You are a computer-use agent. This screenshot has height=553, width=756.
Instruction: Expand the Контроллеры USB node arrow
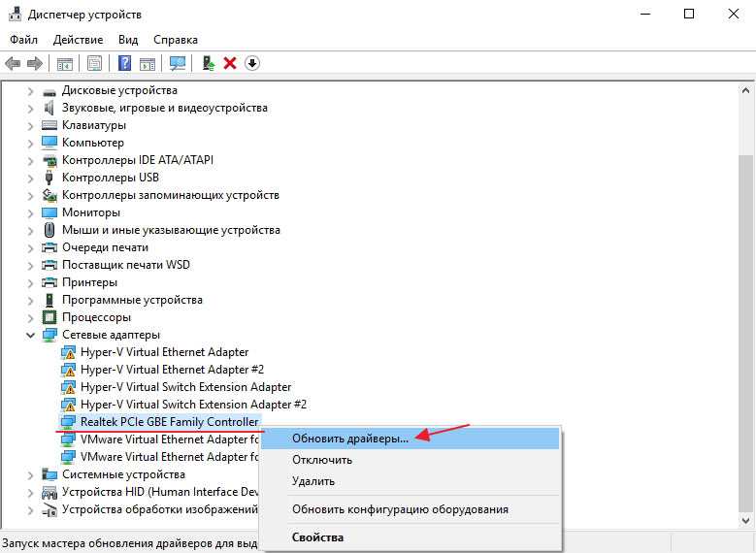[x=30, y=179]
